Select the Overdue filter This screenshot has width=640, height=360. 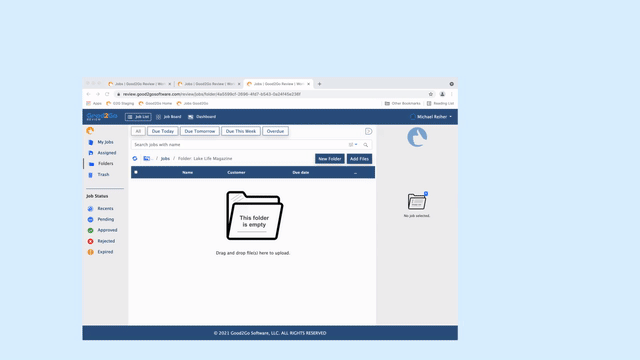276,131
